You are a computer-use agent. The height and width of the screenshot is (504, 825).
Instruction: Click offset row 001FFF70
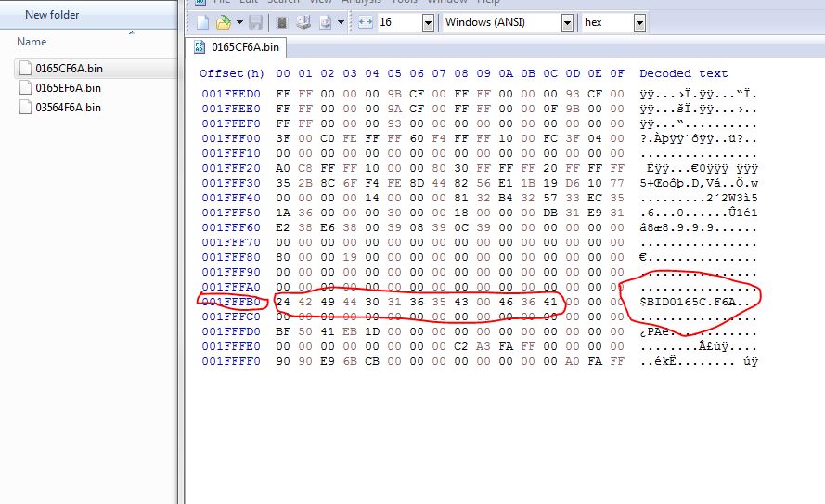[x=231, y=242]
